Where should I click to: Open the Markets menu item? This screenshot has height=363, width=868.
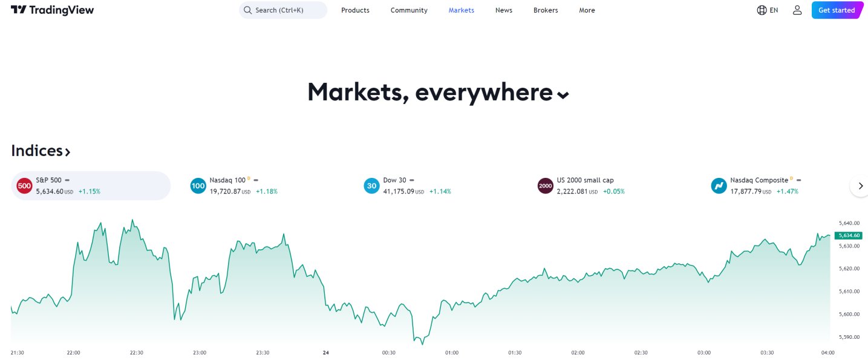pyautogui.click(x=462, y=10)
